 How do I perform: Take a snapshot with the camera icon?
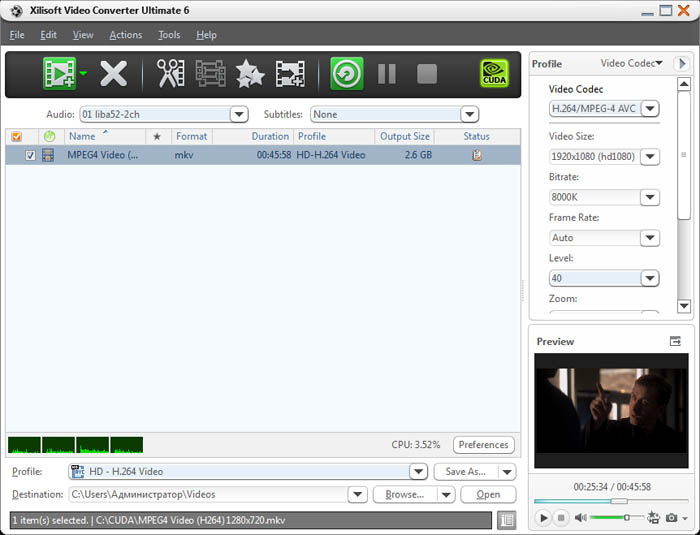[672, 517]
